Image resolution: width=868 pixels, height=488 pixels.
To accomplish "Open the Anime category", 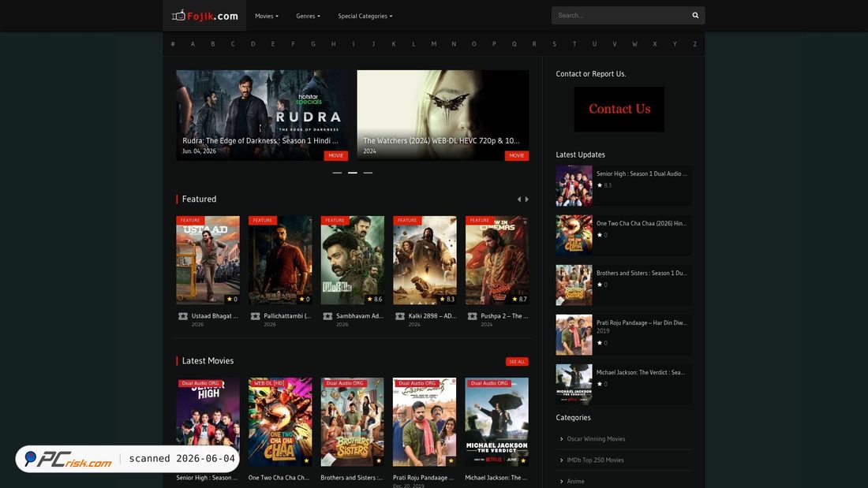I will [x=575, y=482].
